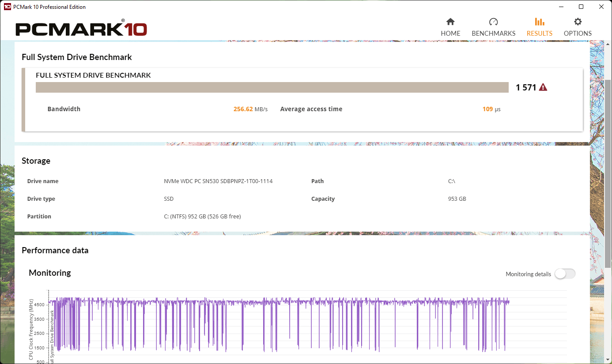Open the Results bar chart icon
This screenshot has width=612, height=364.
click(x=539, y=22)
